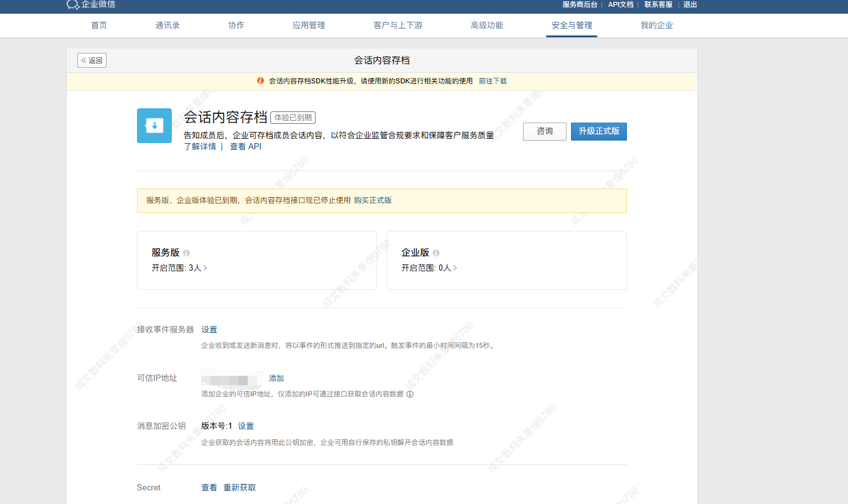Click the 会话内容存档 blue app icon
This screenshot has width=848, height=504.
coord(154,126)
